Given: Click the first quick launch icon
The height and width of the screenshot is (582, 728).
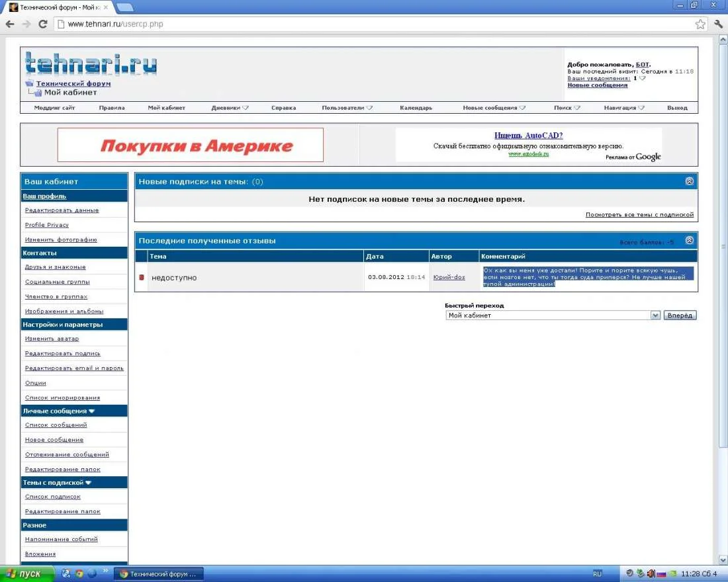Looking at the screenshot, I should [66, 573].
